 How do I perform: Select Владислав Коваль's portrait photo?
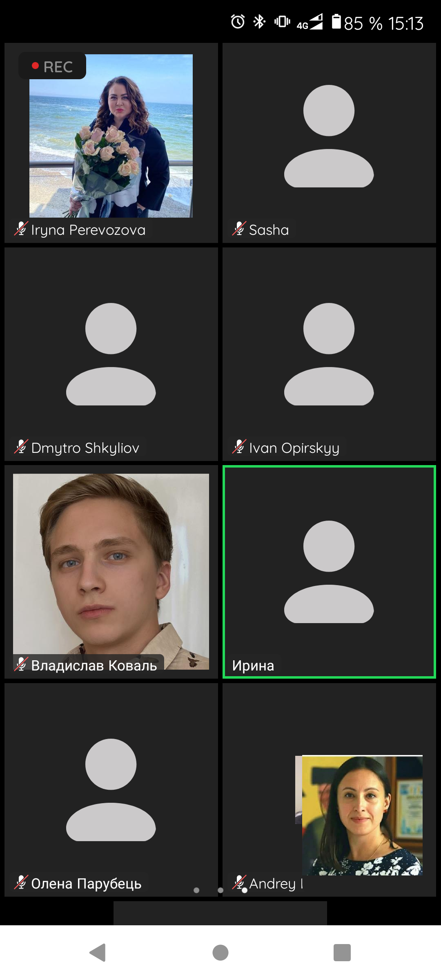tap(111, 571)
